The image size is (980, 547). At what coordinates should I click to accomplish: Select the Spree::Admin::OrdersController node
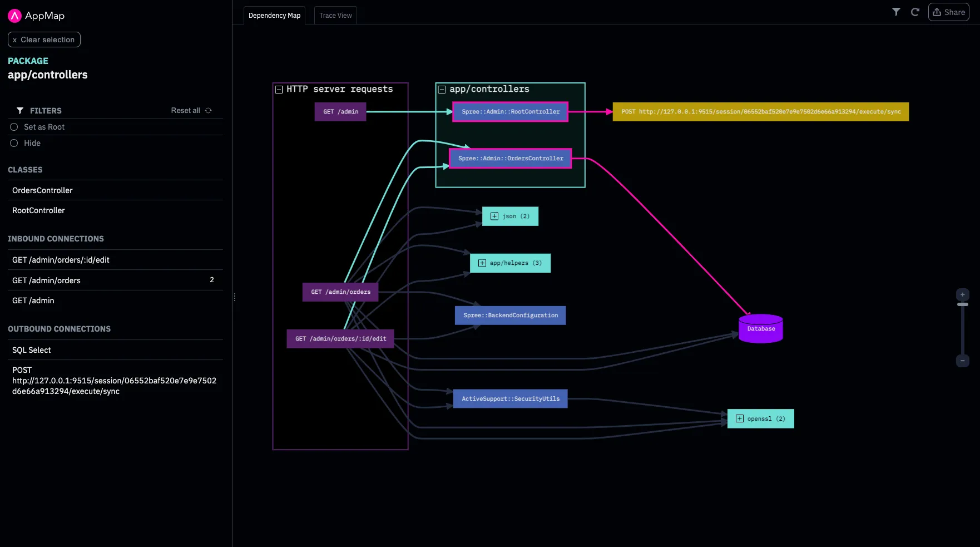[511, 158]
